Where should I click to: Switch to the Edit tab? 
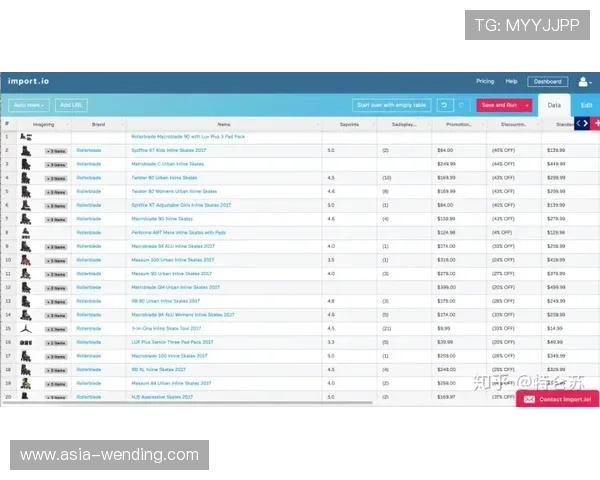click(586, 105)
